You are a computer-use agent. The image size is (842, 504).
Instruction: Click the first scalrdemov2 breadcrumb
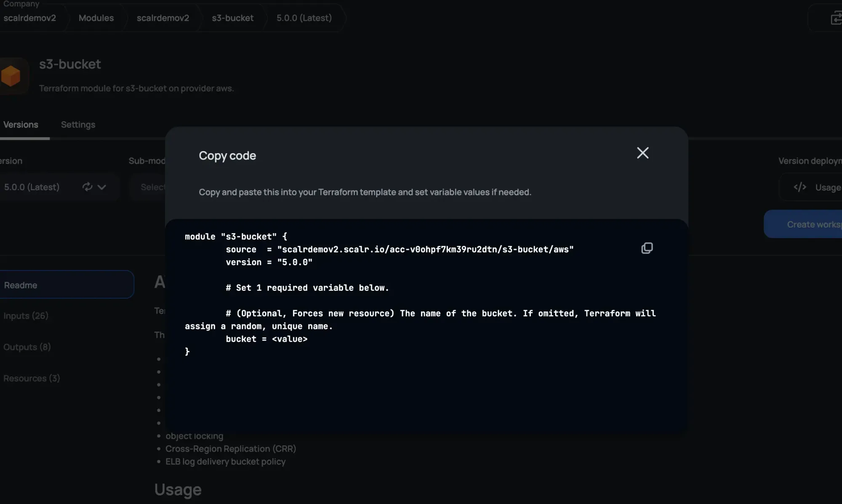click(29, 18)
